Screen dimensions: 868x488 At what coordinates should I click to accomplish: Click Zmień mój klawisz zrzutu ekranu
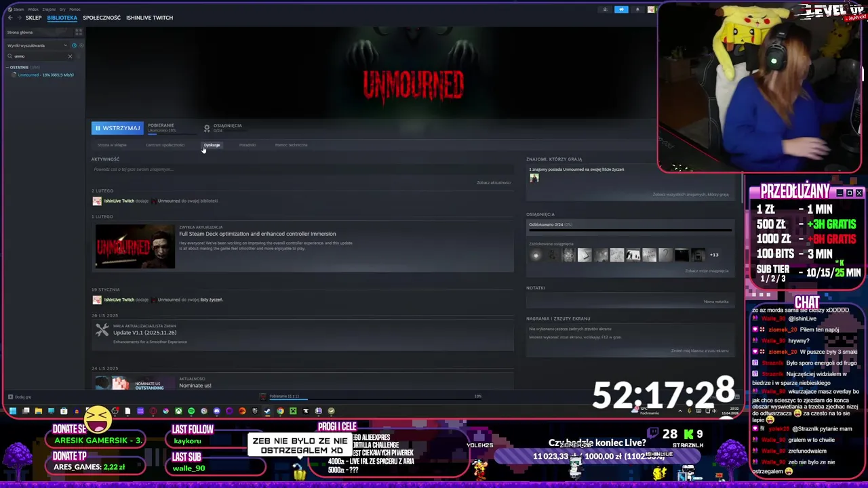tap(700, 350)
